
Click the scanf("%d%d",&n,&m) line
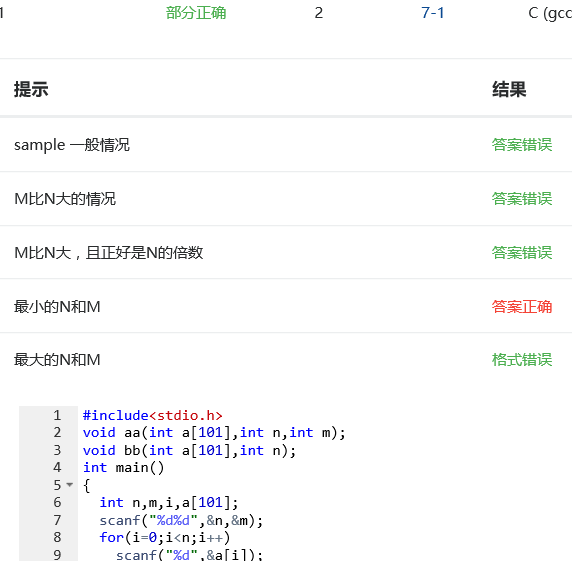pos(181,521)
